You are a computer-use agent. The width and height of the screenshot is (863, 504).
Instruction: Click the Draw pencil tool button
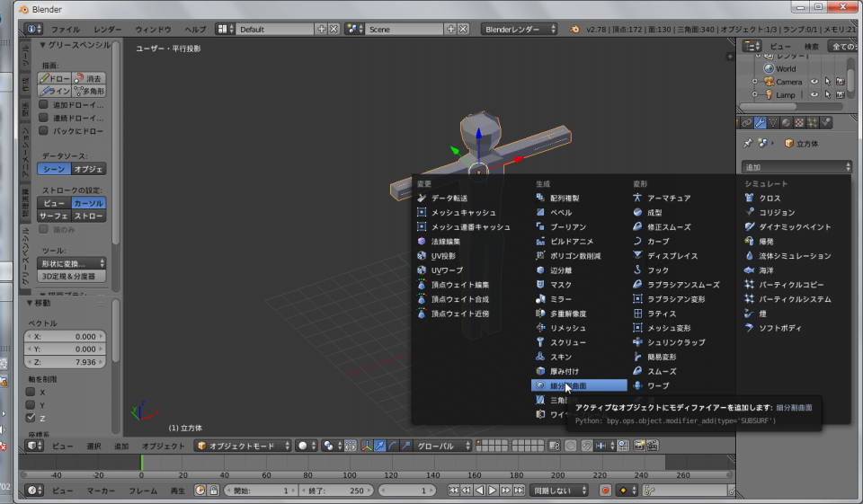pos(55,78)
